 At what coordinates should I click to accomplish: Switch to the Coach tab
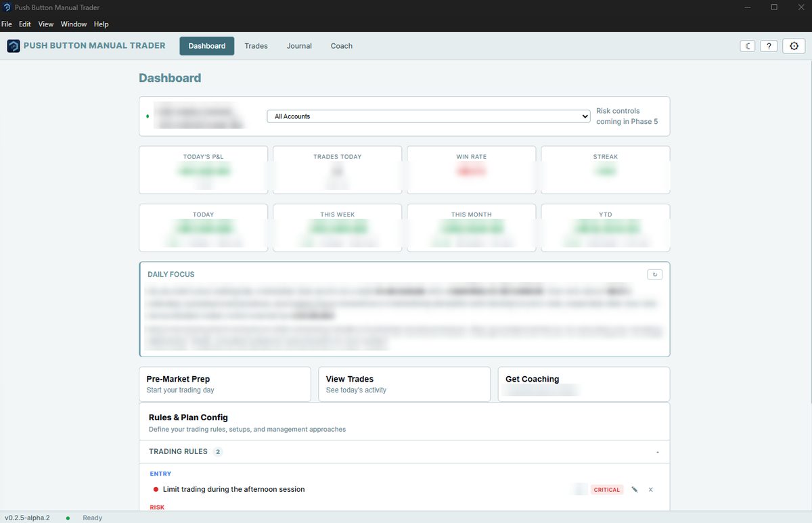tap(342, 46)
